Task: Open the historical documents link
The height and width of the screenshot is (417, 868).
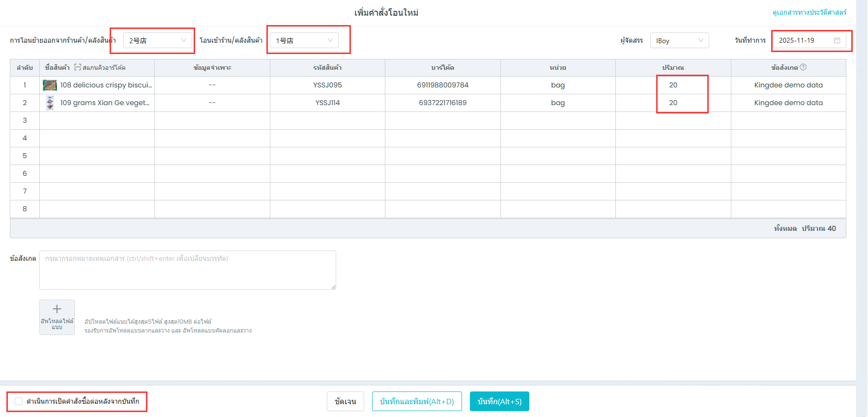Action: click(x=809, y=12)
